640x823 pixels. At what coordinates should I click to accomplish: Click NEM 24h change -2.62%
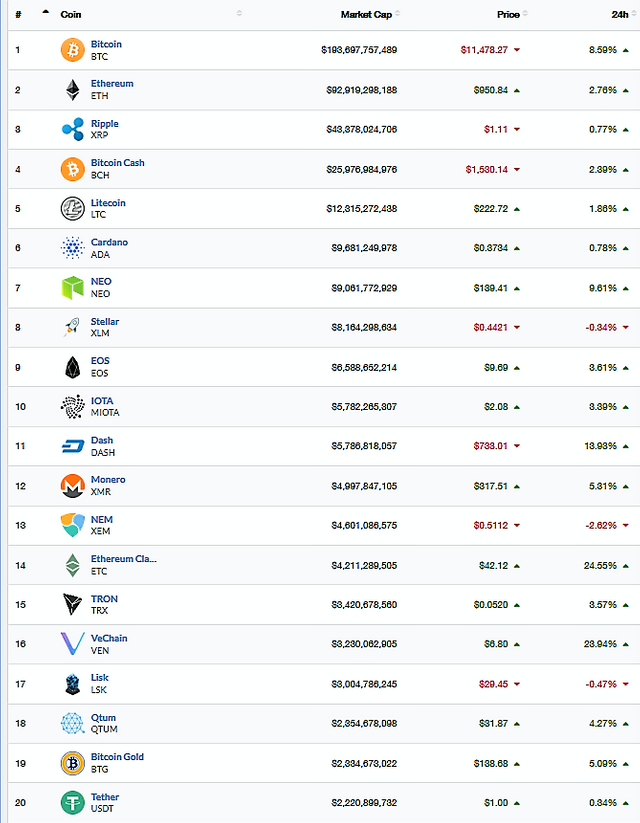click(x=601, y=525)
